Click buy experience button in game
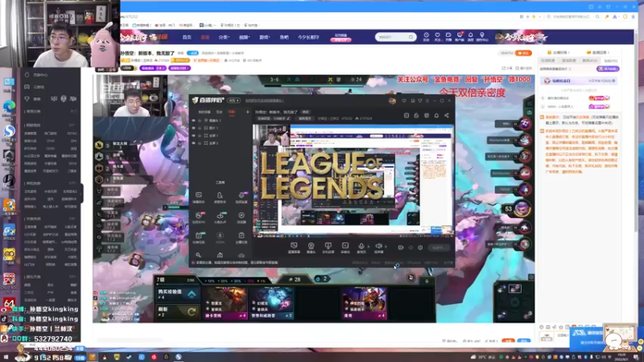This screenshot has height=362, width=644. pyautogui.click(x=177, y=294)
